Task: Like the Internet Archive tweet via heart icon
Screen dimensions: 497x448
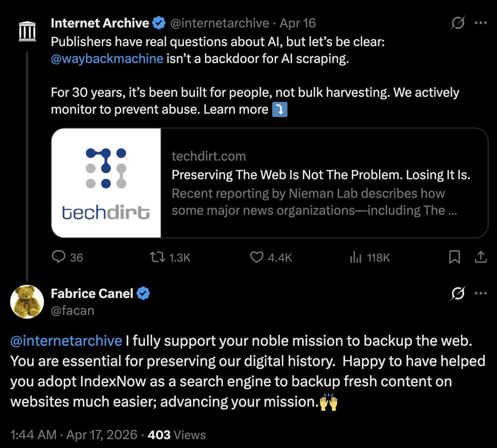Action: coord(257,257)
